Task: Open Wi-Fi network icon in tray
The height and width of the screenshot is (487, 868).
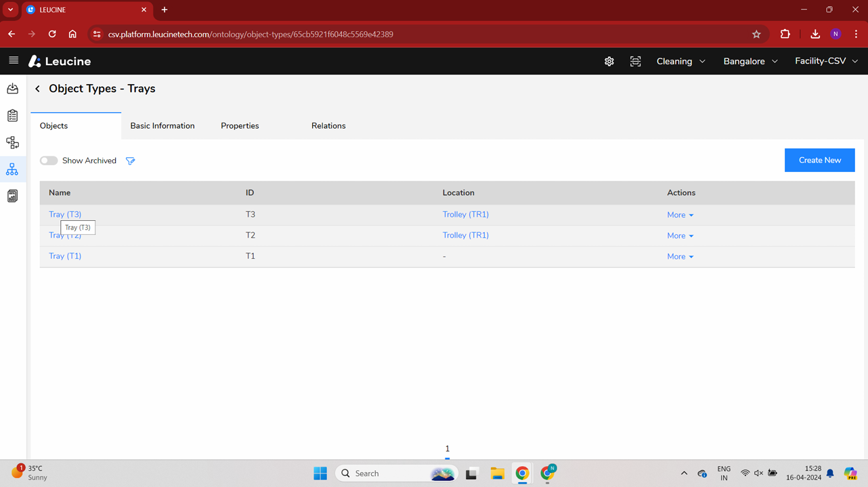Action: [x=745, y=473]
